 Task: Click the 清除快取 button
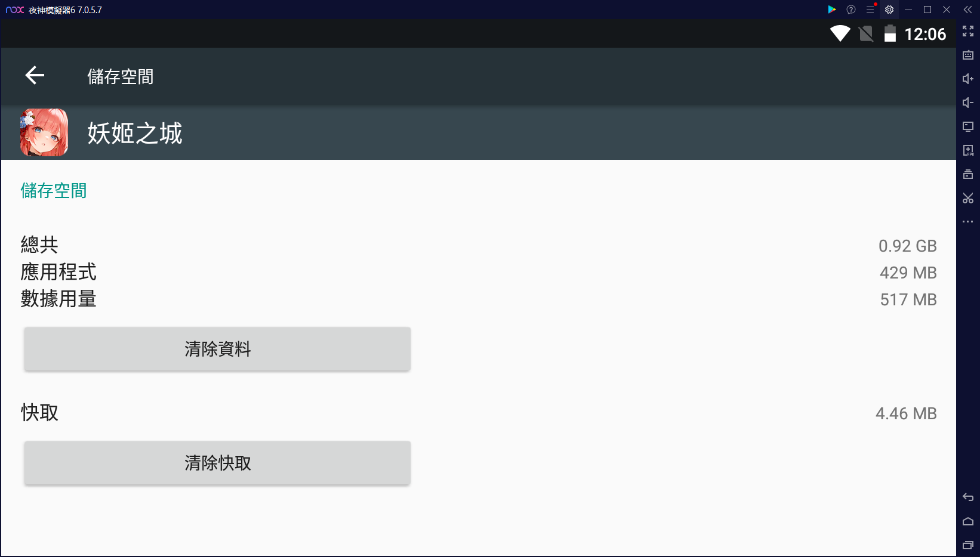tap(217, 463)
